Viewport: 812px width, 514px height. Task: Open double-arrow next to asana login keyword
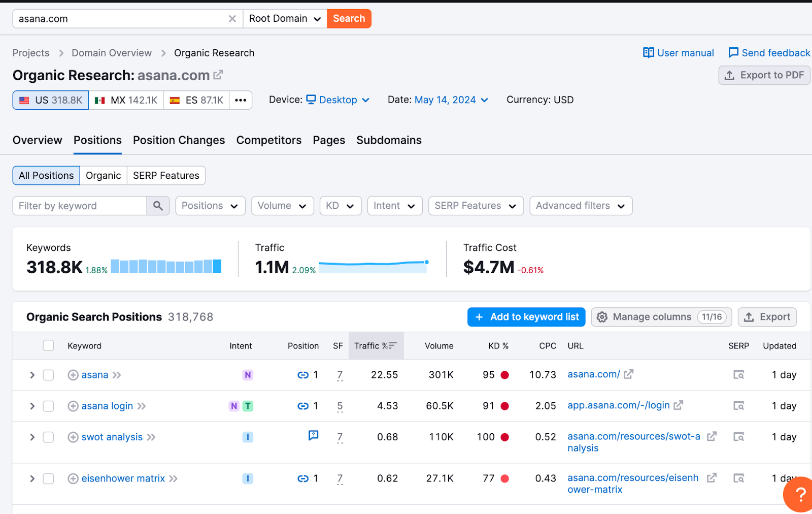click(x=142, y=406)
